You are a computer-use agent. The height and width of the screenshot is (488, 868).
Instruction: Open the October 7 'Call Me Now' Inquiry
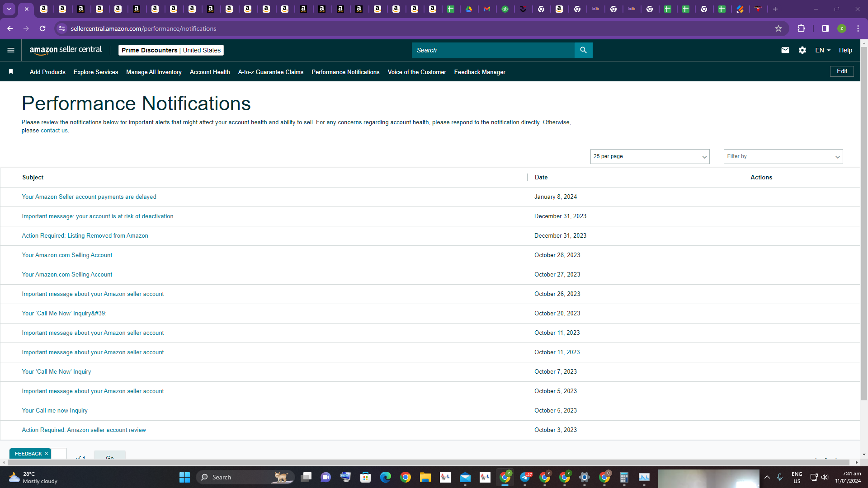tap(57, 372)
